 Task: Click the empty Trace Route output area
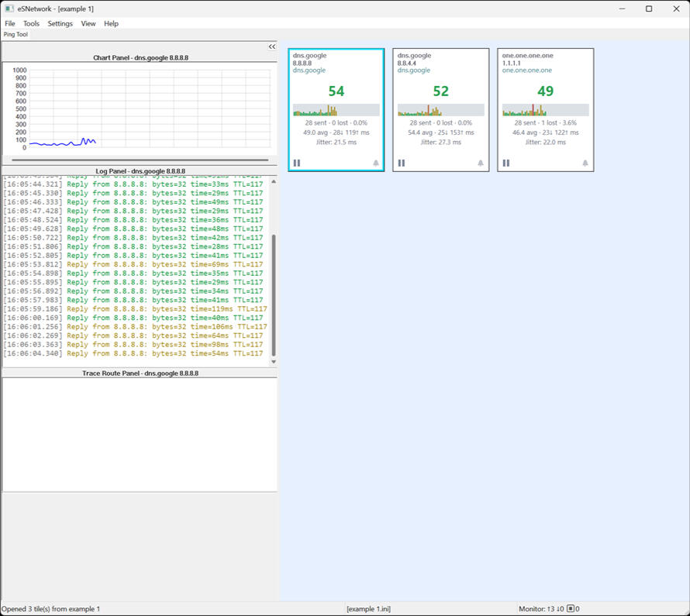click(x=140, y=435)
